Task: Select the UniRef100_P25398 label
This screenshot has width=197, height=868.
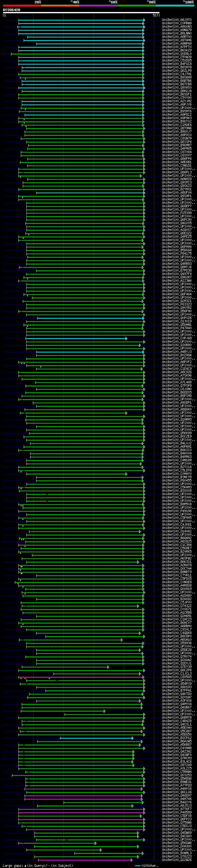Action: coord(177,213)
